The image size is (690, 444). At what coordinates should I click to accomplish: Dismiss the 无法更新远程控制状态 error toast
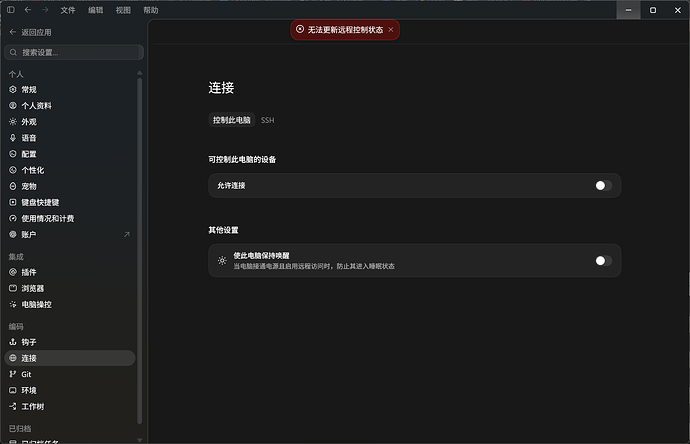[x=391, y=29]
